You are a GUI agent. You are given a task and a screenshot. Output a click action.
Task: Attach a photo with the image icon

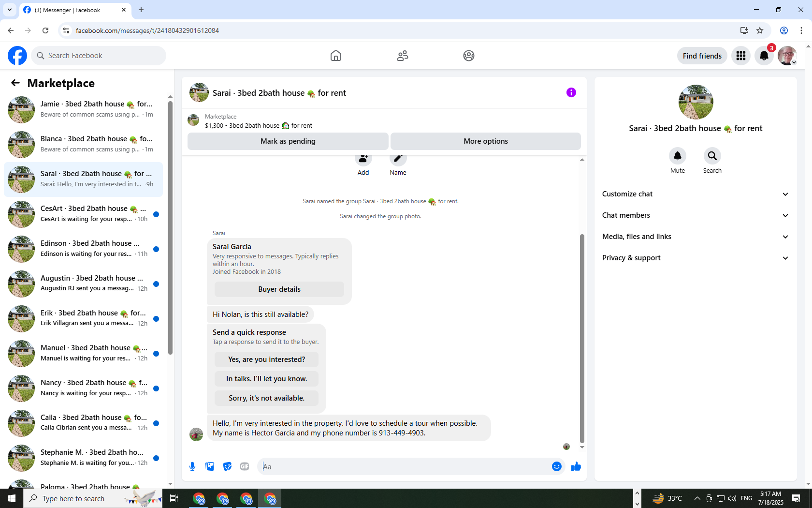tap(210, 466)
